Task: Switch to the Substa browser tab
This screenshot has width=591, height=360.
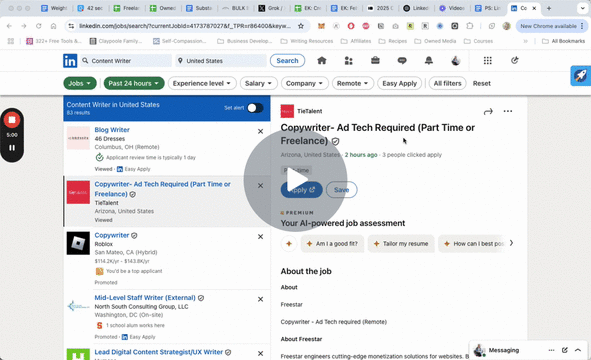Action: tap(199, 8)
